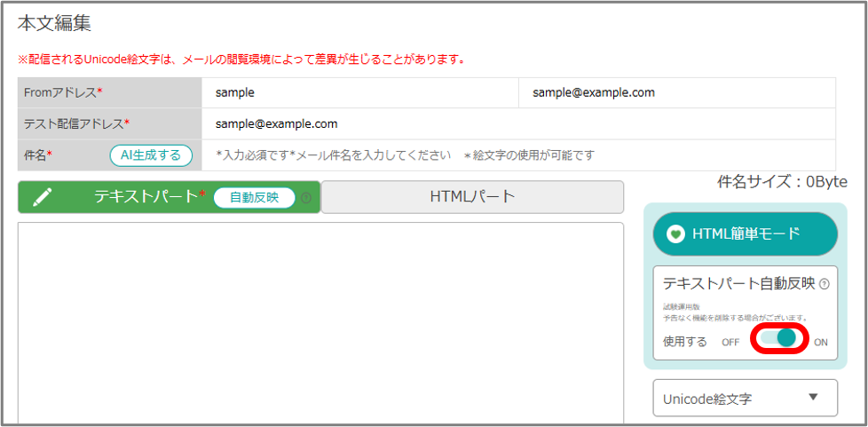This screenshot has height=427, width=868.
Task: Click the テスト配信アドレス label
Action: [x=76, y=124]
